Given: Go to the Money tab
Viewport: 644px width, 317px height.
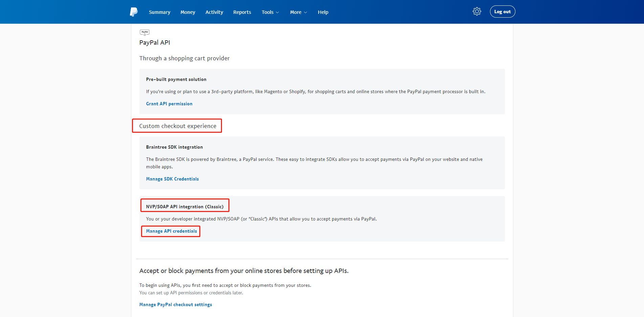Looking at the screenshot, I should (x=188, y=12).
